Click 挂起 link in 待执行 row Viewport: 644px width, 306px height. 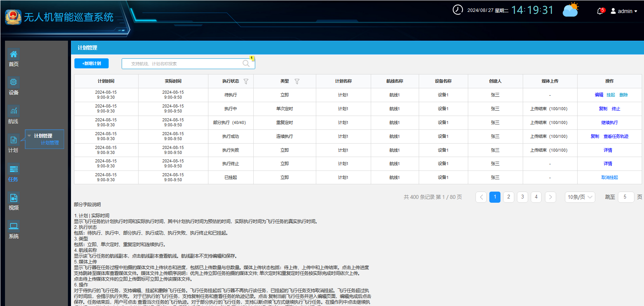point(611,95)
